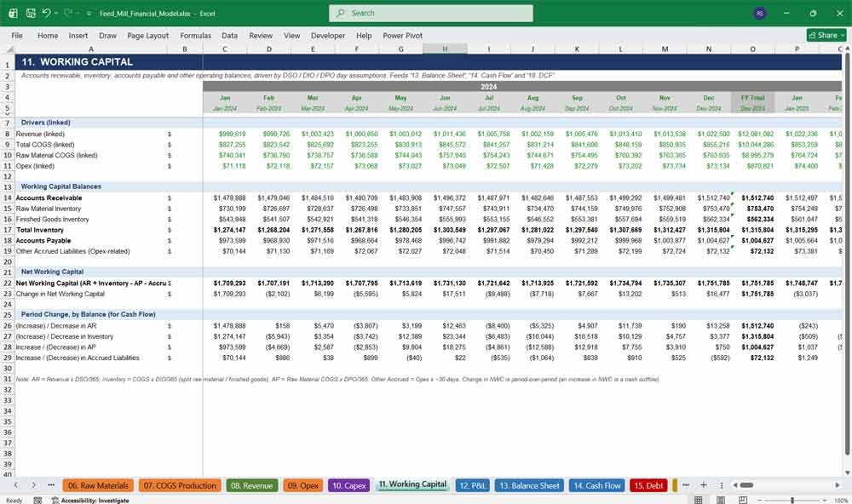Image resolution: width=852 pixels, height=504 pixels.
Task: Click the 100% zoom level
Action: tap(840, 501)
